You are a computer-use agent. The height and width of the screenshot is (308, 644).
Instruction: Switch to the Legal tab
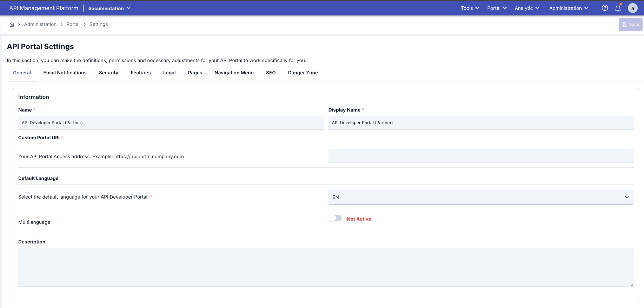pos(169,73)
